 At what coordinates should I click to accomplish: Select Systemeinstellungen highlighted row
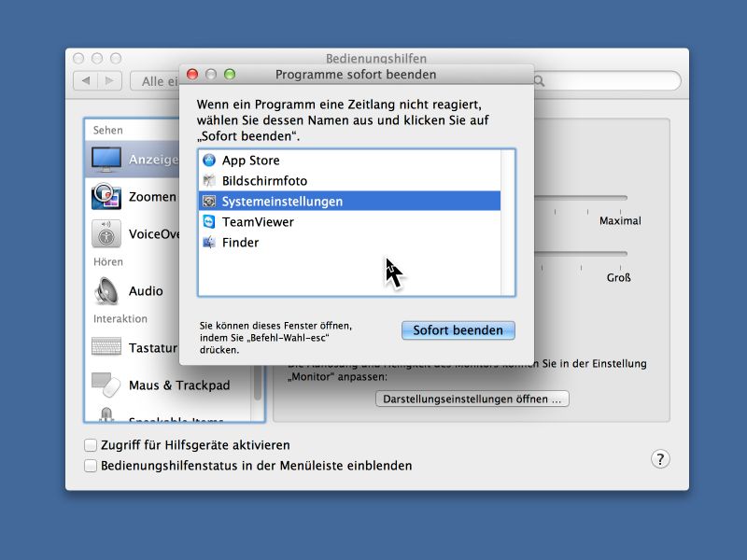tap(349, 201)
